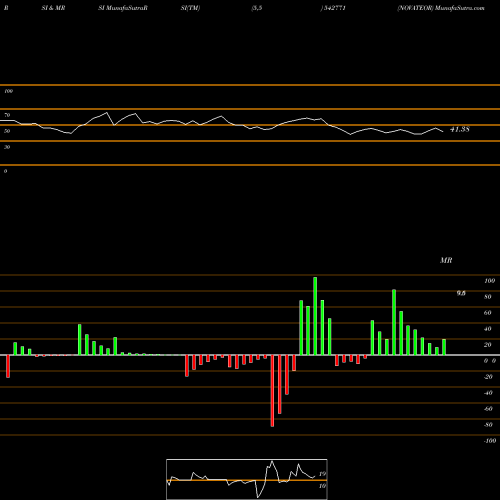
Task: Click the RSI axis label 100
Action: [x=8, y=91]
